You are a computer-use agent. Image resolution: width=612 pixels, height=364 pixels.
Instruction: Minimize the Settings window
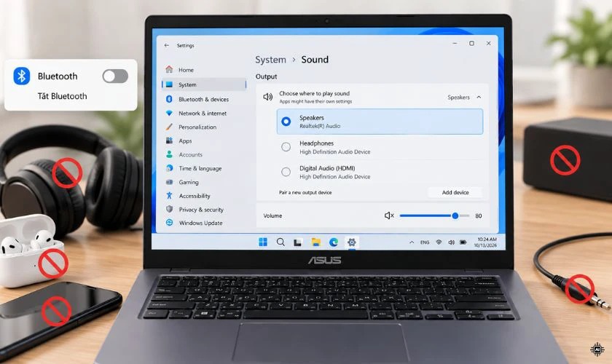point(455,43)
